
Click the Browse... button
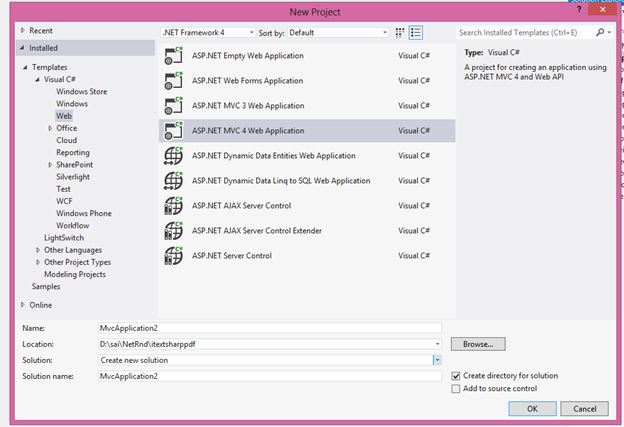(x=478, y=344)
